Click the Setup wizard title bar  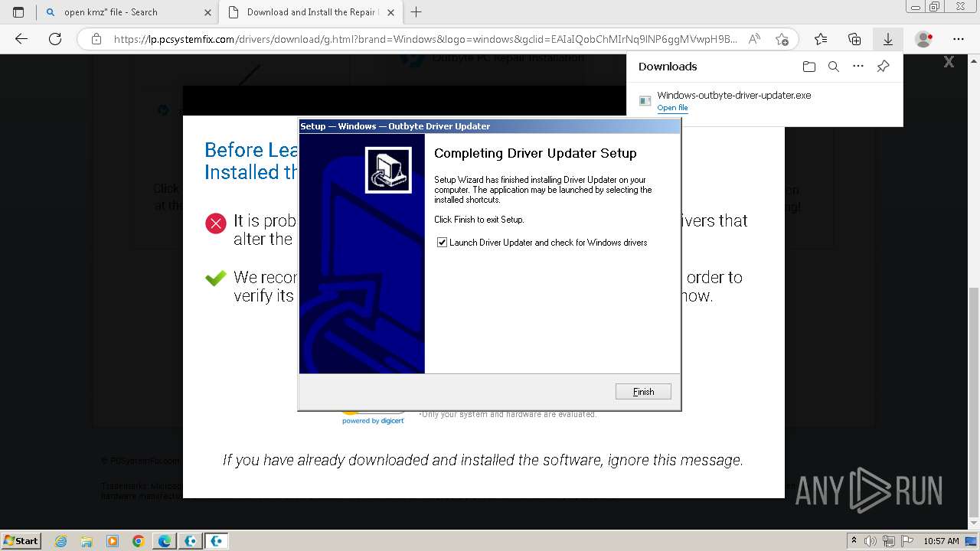(x=489, y=126)
